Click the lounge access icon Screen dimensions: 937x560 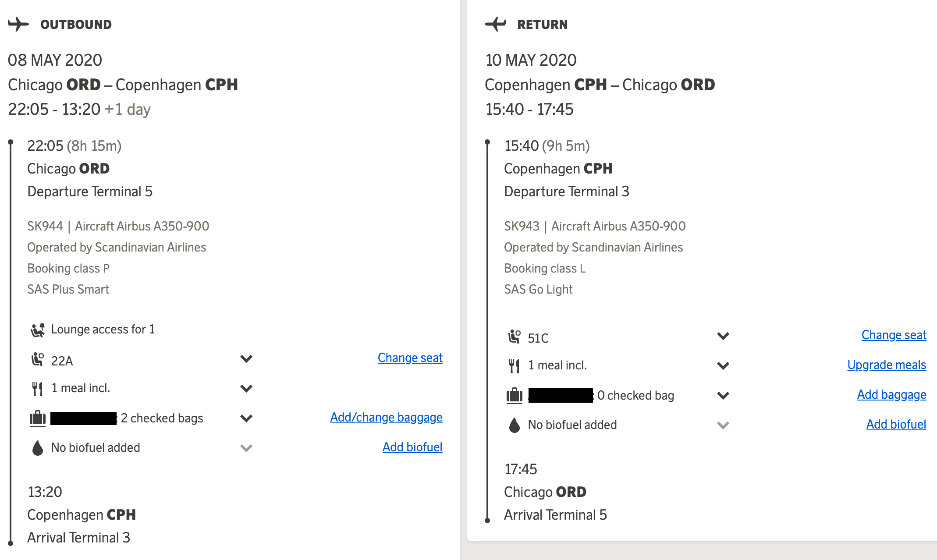coord(38,330)
